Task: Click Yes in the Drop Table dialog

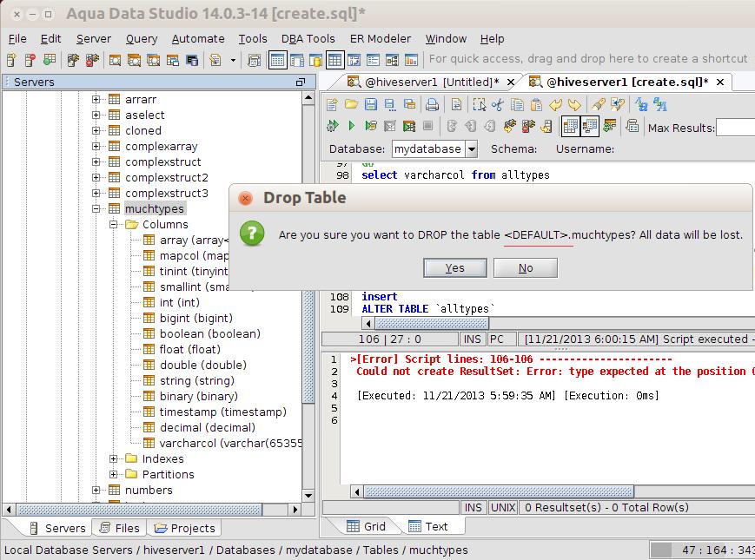Action: tap(455, 268)
